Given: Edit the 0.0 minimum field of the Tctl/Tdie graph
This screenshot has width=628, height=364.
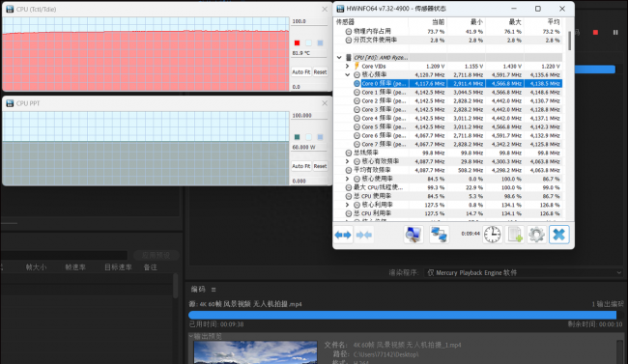Looking at the screenshot, I should [309, 87].
